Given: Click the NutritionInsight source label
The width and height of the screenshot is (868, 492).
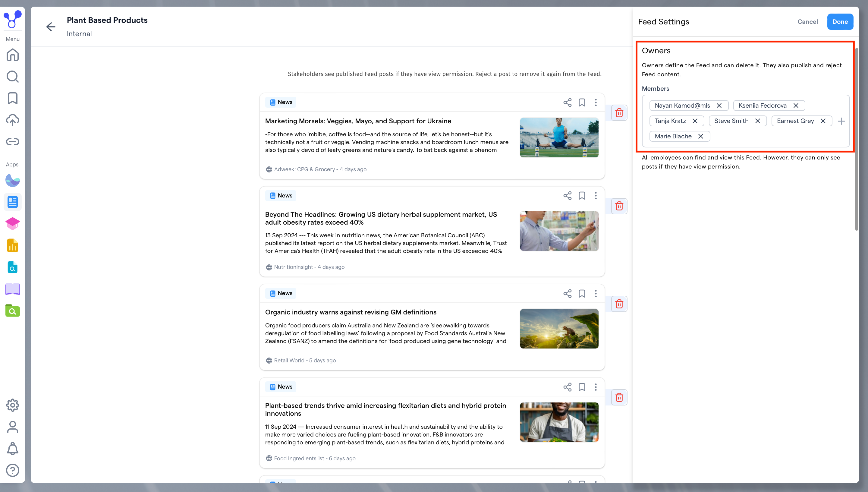Looking at the screenshot, I should click(294, 267).
